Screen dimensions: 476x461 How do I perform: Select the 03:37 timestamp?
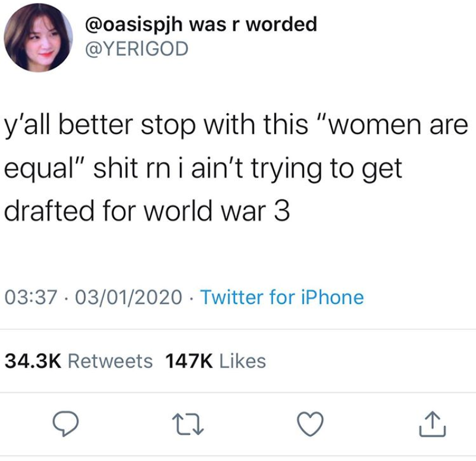point(31,297)
